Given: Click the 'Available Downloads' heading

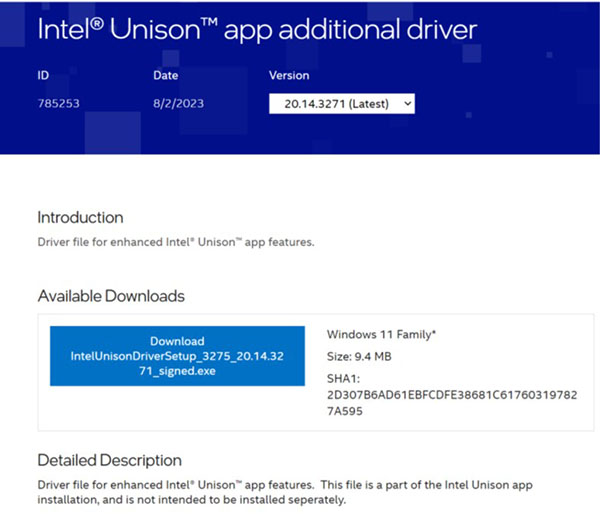Looking at the screenshot, I should click(111, 296).
